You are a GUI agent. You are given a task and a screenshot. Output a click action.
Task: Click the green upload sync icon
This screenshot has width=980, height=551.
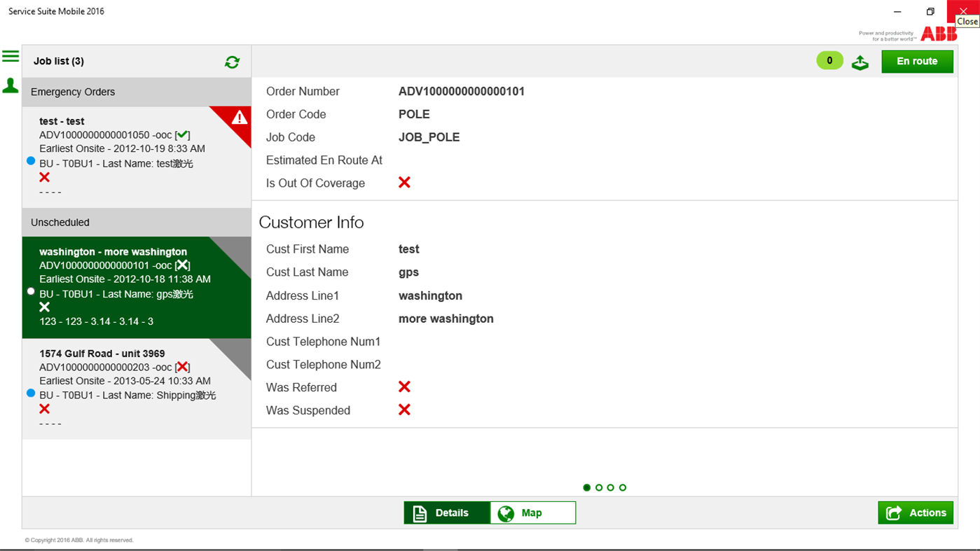pyautogui.click(x=860, y=62)
